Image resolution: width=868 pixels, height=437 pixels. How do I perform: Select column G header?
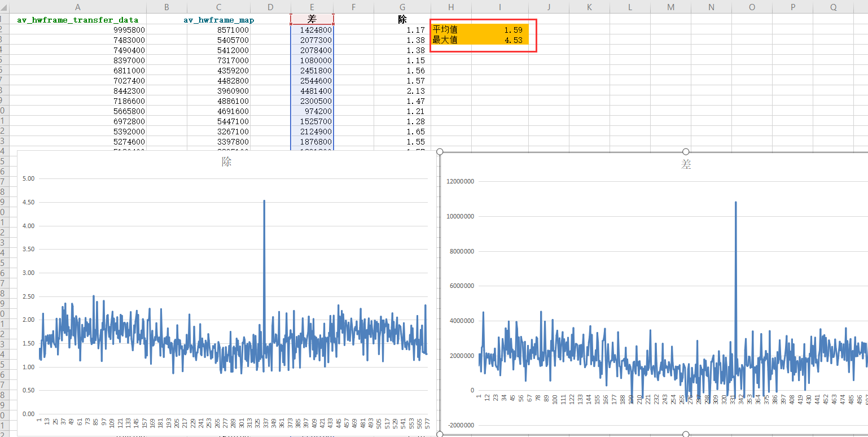(x=402, y=7)
